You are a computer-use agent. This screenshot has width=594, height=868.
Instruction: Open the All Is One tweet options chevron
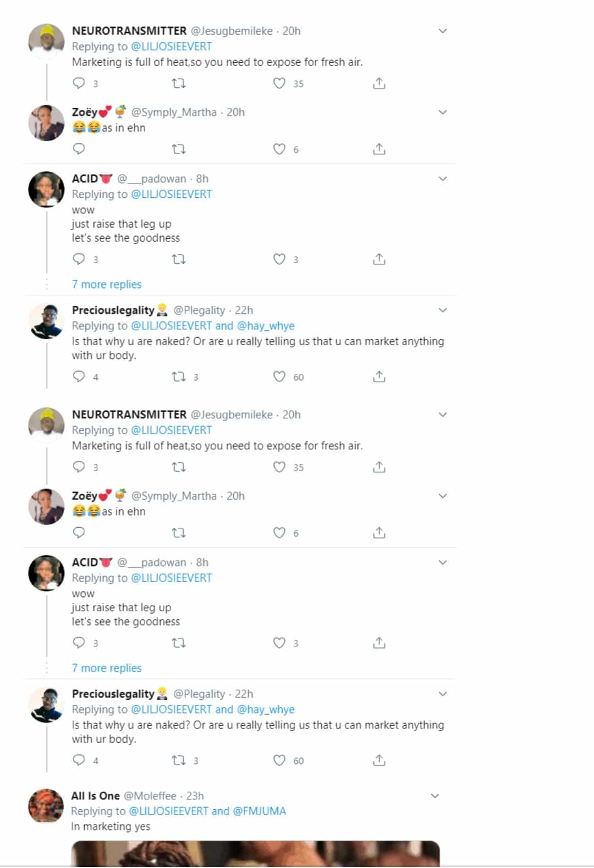435,796
